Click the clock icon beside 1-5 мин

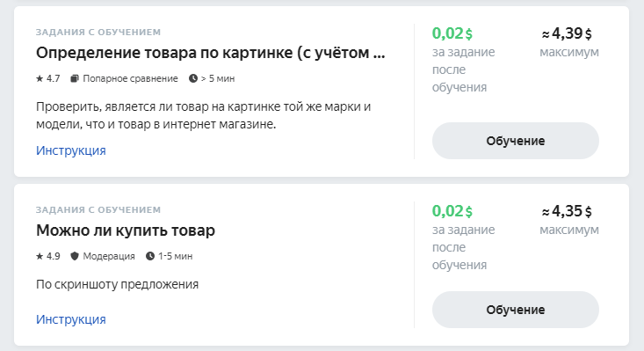(x=150, y=256)
